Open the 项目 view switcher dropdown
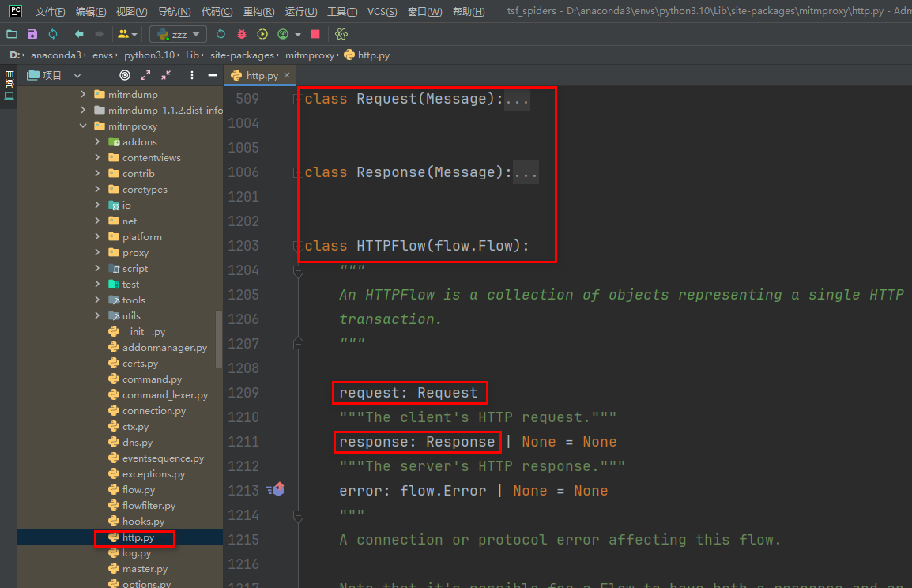The height and width of the screenshot is (588, 912). coord(77,75)
